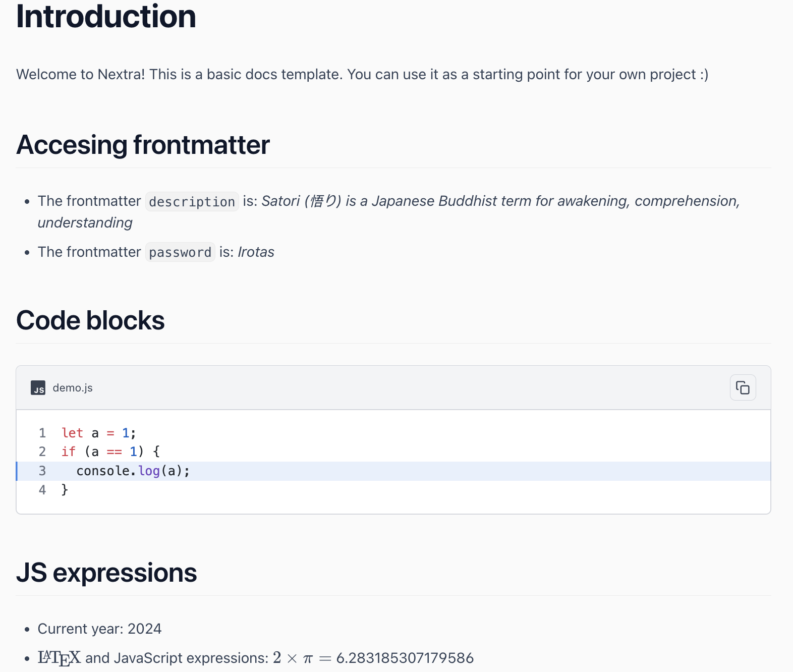Click the italic password value Irotas
The height and width of the screenshot is (672, 793).
tap(256, 252)
